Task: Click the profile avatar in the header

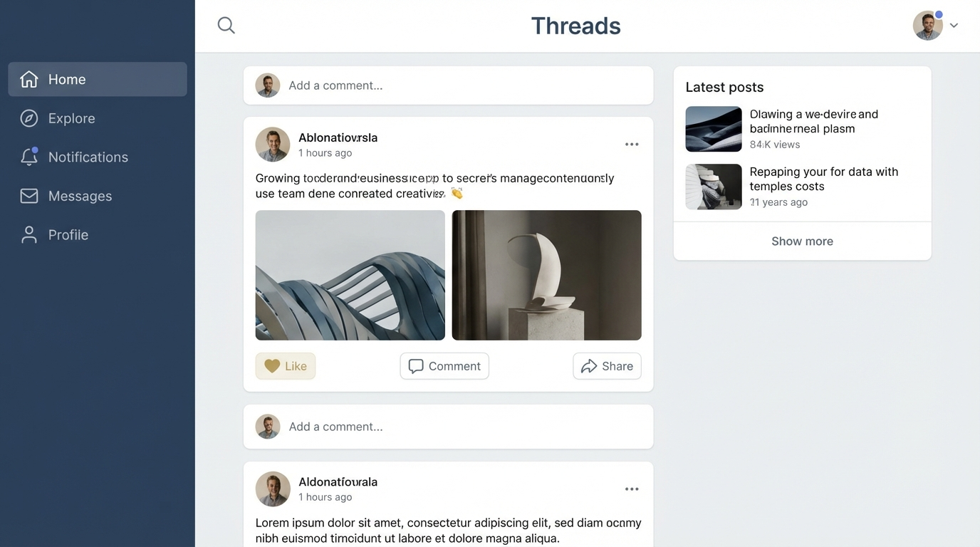Action: coord(928,26)
